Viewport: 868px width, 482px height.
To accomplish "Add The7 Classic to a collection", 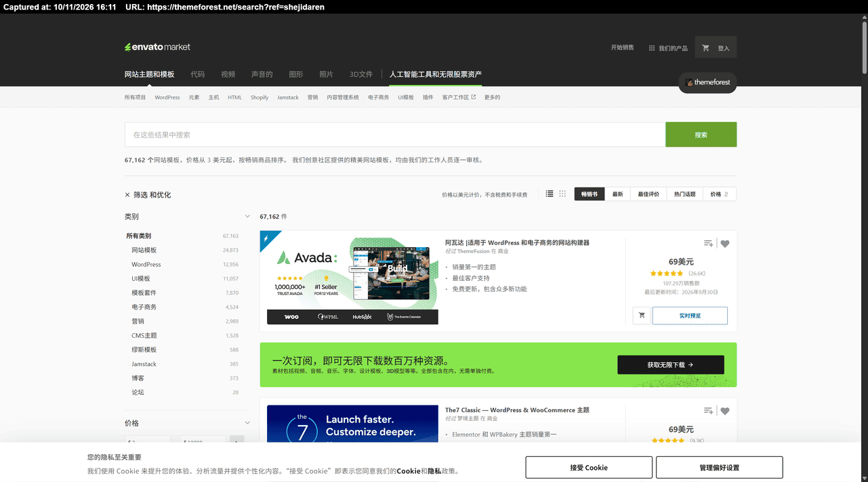I will pos(708,411).
